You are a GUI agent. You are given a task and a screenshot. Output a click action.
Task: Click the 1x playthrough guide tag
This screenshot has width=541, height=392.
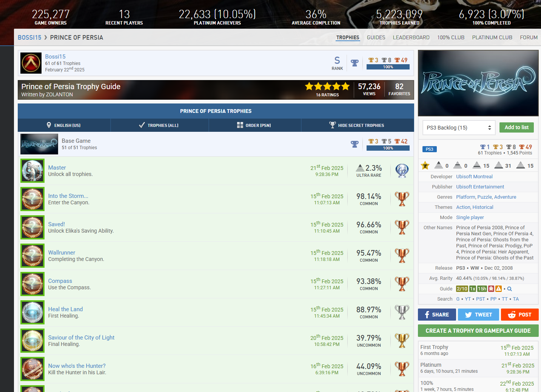[473, 289]
